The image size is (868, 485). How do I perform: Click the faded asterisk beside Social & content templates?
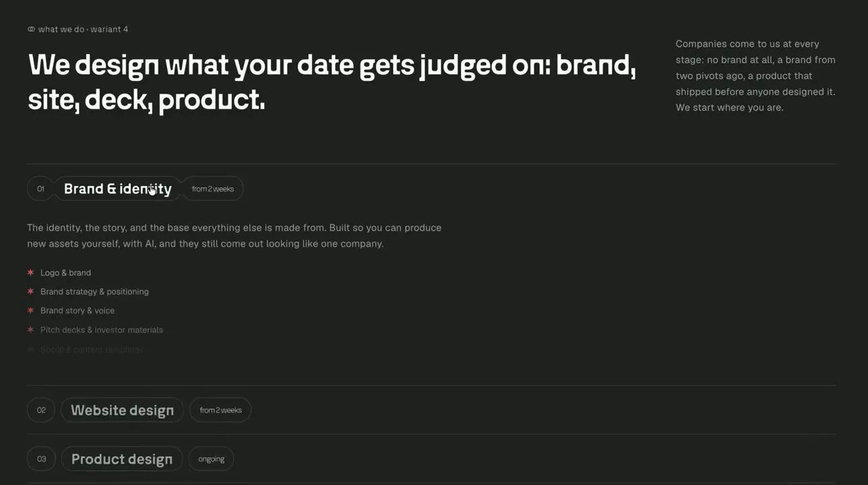coord(30,349)
